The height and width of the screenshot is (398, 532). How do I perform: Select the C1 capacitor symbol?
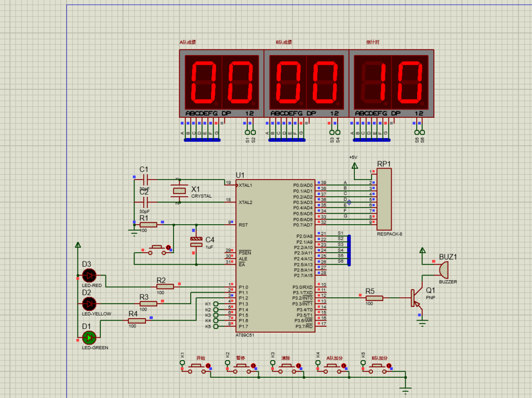145,180
